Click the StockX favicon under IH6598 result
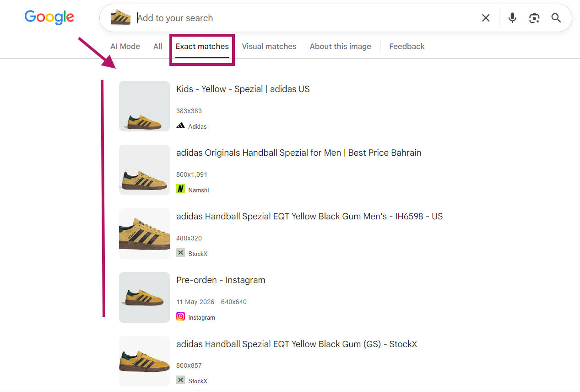580x392 pixels. tap(180, 252)
